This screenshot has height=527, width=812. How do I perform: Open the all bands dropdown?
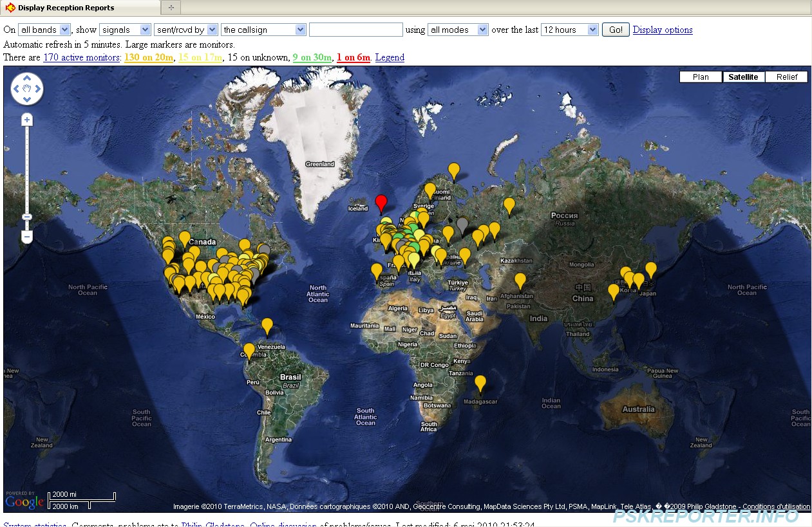44,30
